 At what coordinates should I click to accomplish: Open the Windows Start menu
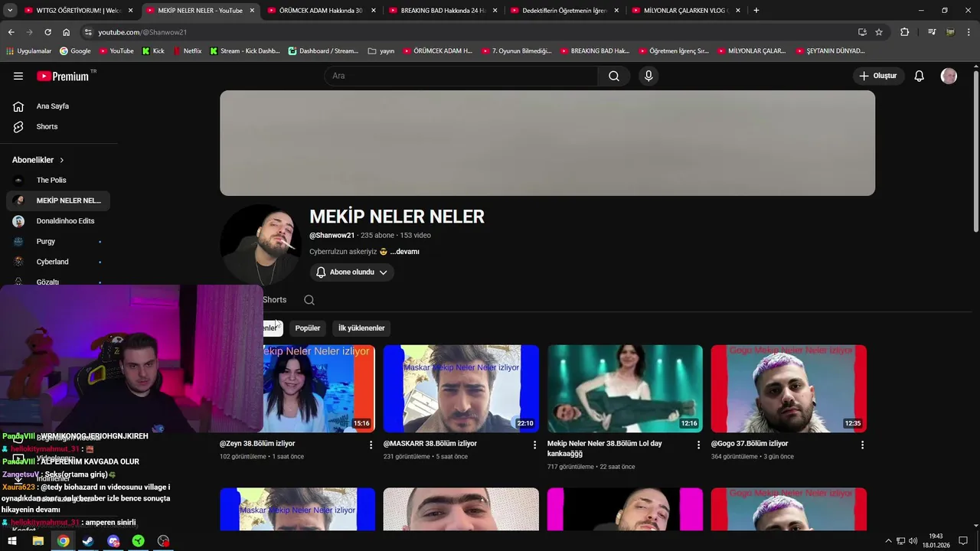click(12, 541)
